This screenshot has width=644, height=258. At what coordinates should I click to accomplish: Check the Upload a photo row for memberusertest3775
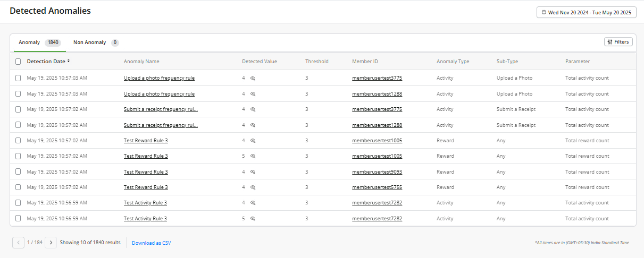point(18,78)
